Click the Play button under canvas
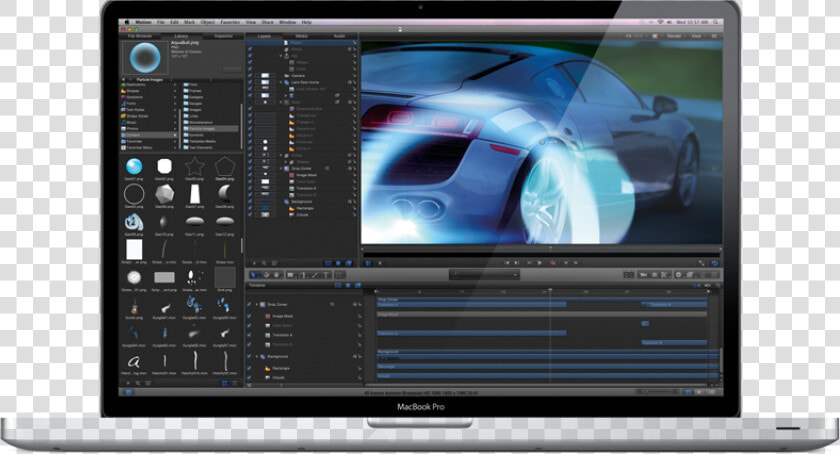Screen dimensions: 840x454 tap(539, 263)
